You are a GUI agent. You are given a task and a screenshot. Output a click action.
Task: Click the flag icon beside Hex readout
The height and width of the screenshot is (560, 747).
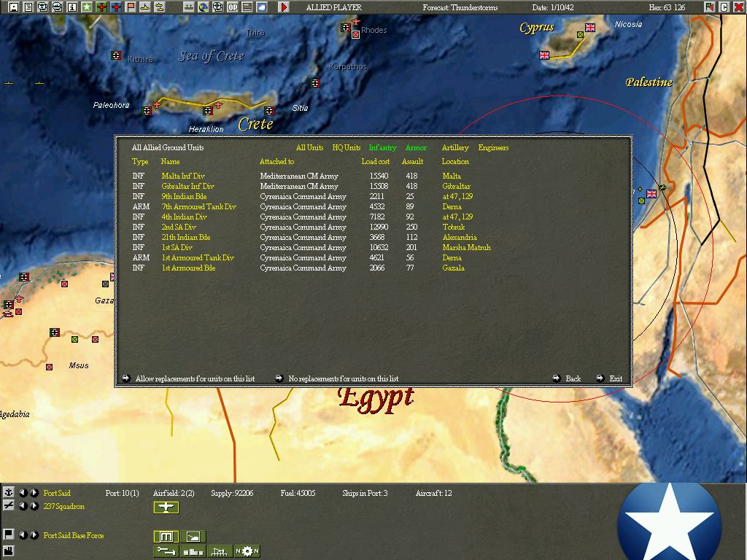pos(709,7)
